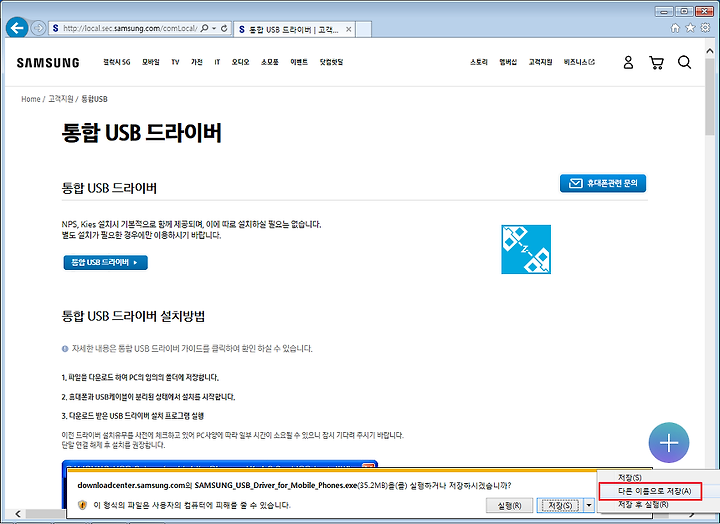Open 소모품 menu item
Image resolution: width=720 pixels, height=524 pixels.
270,62
